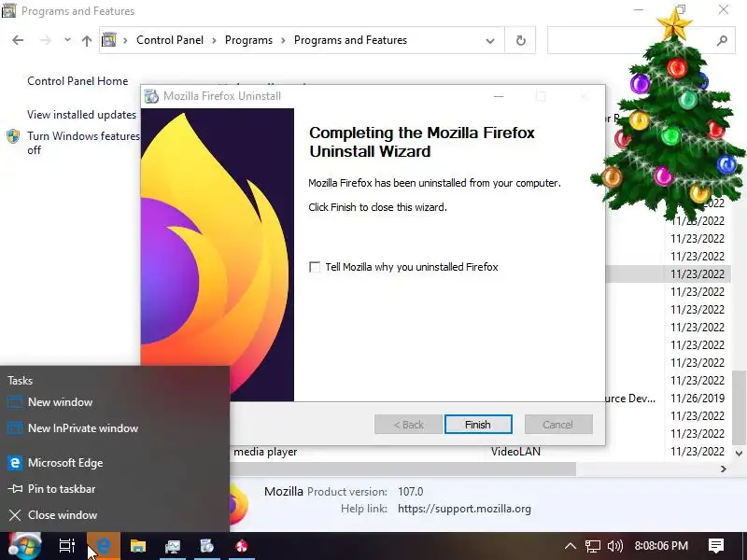
Task: Click the Control Panel taskbar icon
Action: coord(173,546)
